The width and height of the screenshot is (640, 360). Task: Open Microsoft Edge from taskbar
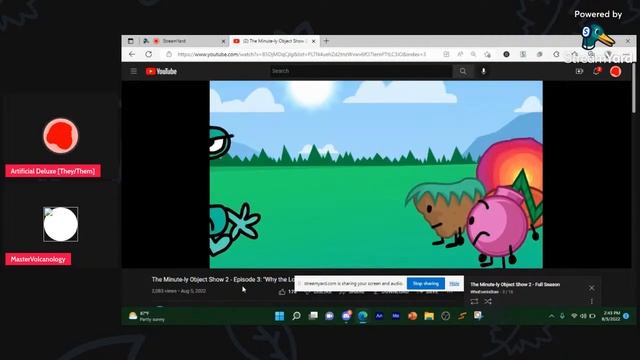pos(362,316)
